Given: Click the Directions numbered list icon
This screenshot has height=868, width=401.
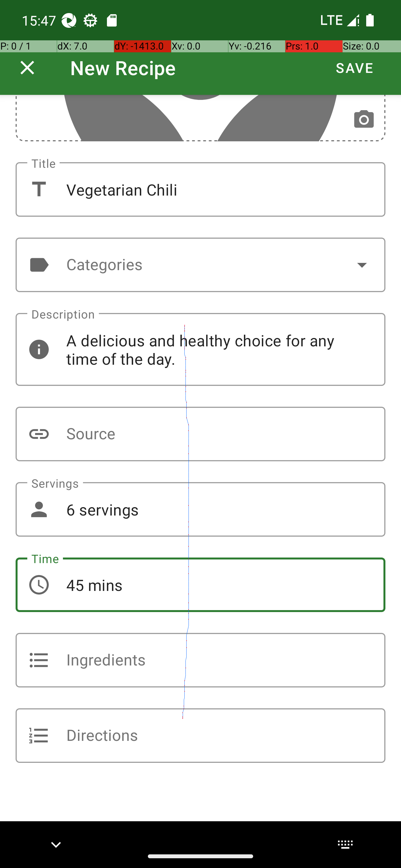Looking at the screenshot, I should tap(39, 736).
